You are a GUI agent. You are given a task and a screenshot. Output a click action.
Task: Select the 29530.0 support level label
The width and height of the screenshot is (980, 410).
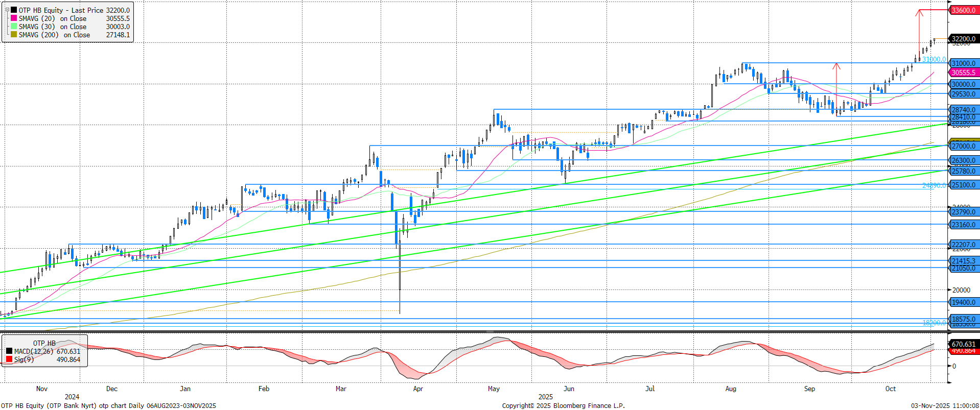pyautogui.click(x=963, y=94)
